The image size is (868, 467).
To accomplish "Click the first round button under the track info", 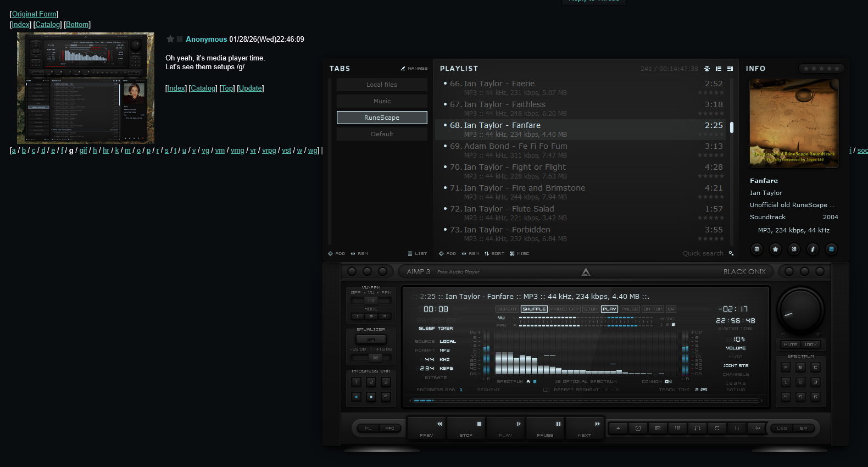I will [756, 249].
